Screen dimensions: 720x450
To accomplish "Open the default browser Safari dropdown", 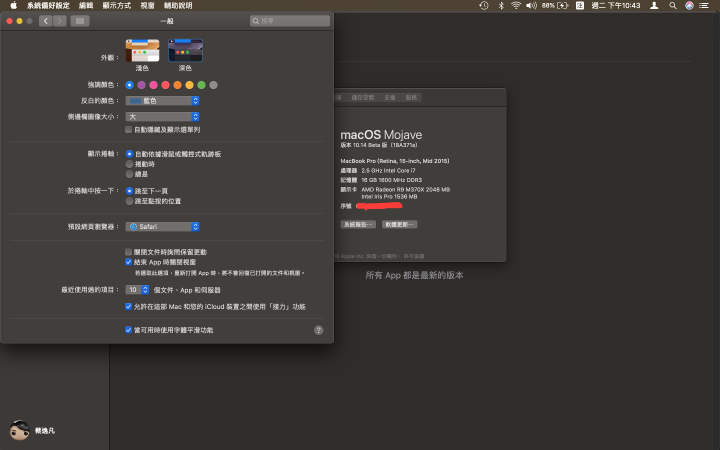I will 163,227.
